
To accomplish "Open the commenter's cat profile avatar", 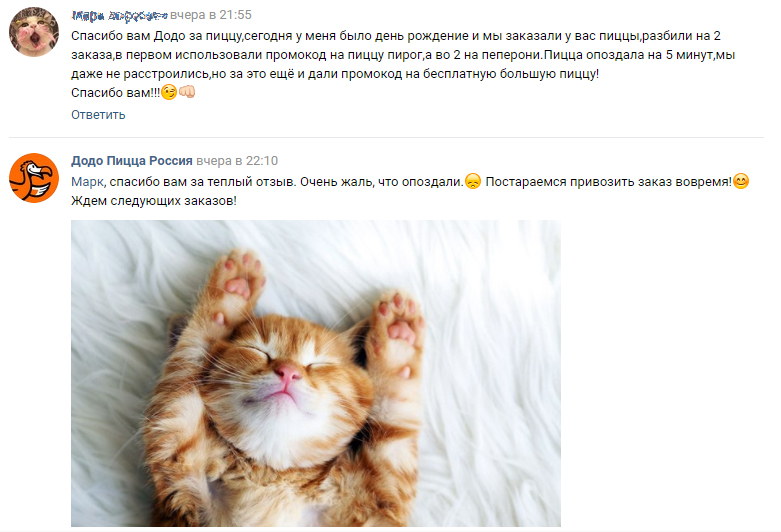I will point(33,32).
